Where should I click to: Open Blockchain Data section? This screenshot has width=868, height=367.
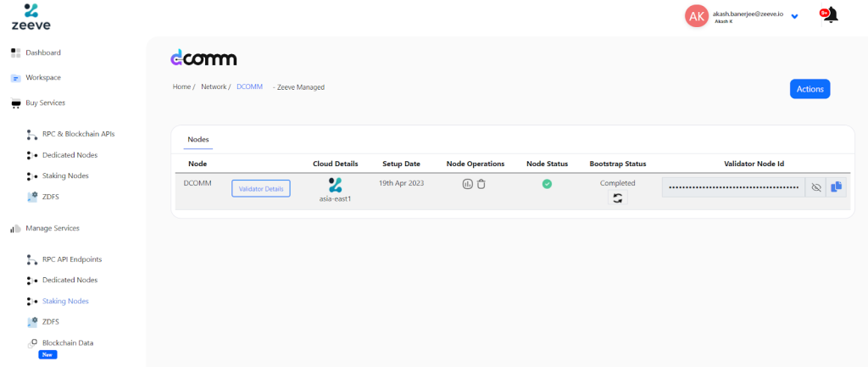tap(68, 342)
